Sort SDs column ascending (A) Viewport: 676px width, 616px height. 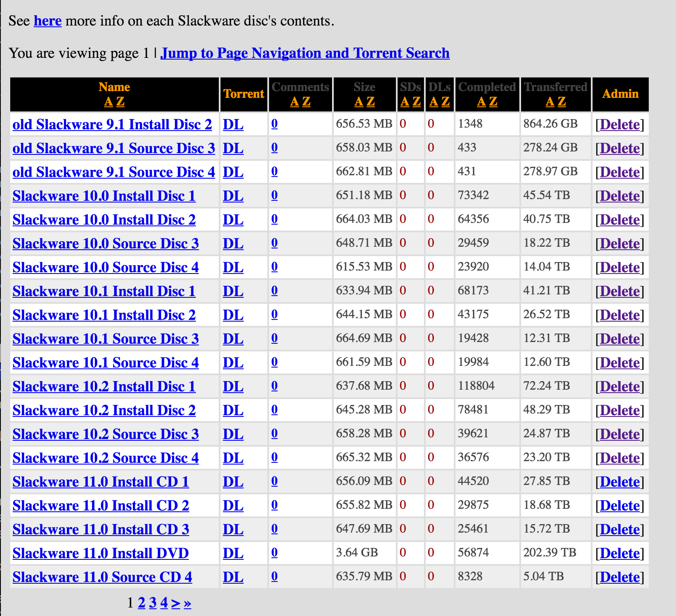405,102
